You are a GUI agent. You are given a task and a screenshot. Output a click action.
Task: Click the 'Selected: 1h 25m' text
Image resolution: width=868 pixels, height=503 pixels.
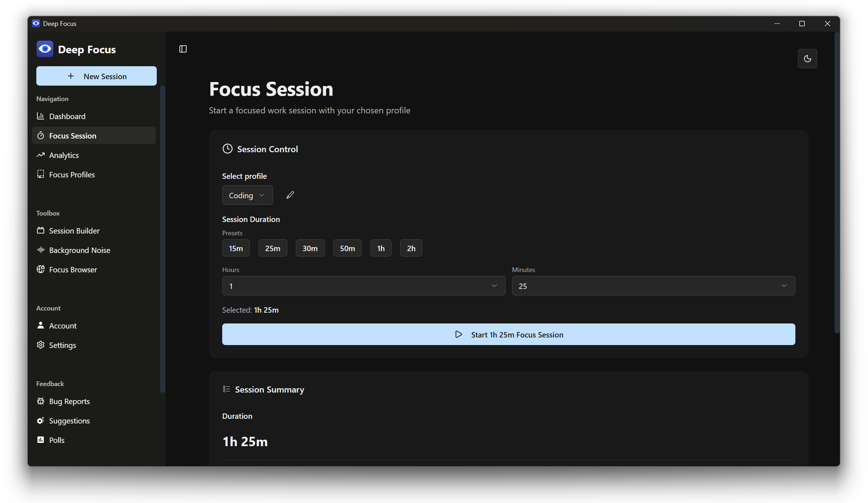click(250, 310)
